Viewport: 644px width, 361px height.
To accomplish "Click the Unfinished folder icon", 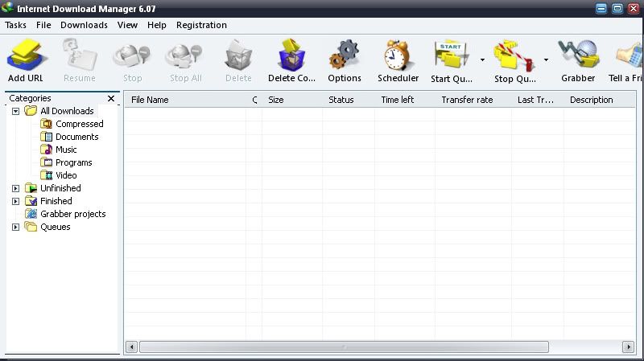I will click(x=31, y=188).
